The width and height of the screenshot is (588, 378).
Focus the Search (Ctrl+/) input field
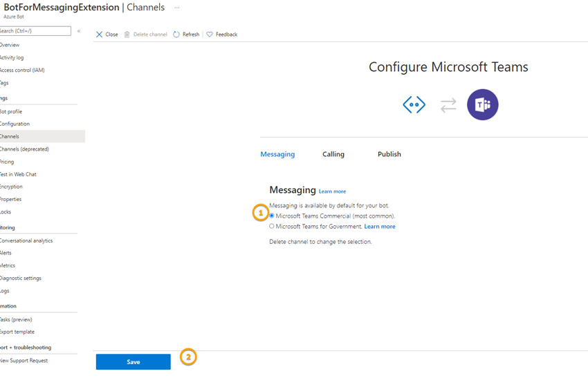click(x=35, y=31)
